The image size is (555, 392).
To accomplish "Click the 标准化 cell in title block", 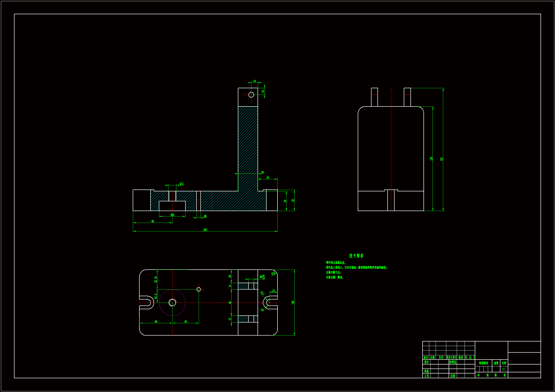I will tap(453, 362).
